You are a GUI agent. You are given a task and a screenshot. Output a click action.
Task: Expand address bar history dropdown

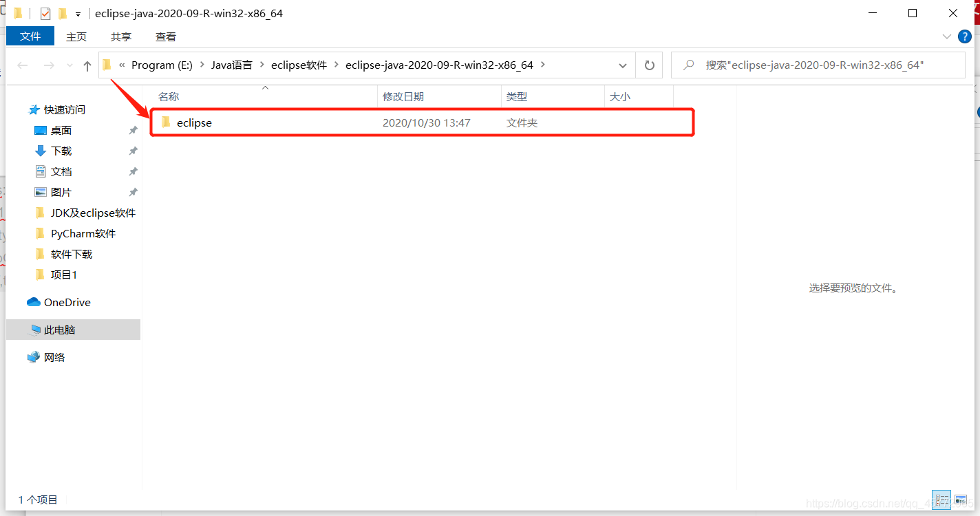(x=623, y=65)
